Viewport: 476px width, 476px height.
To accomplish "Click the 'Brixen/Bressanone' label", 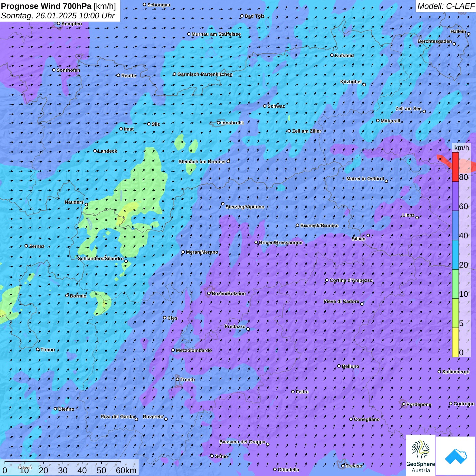I will click(x=280, y=242).
